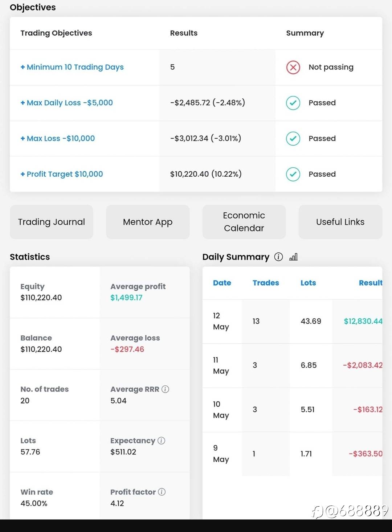
Task: Sort daily summary by Date column
Action: pyautogui.click(x=222, y=283)
